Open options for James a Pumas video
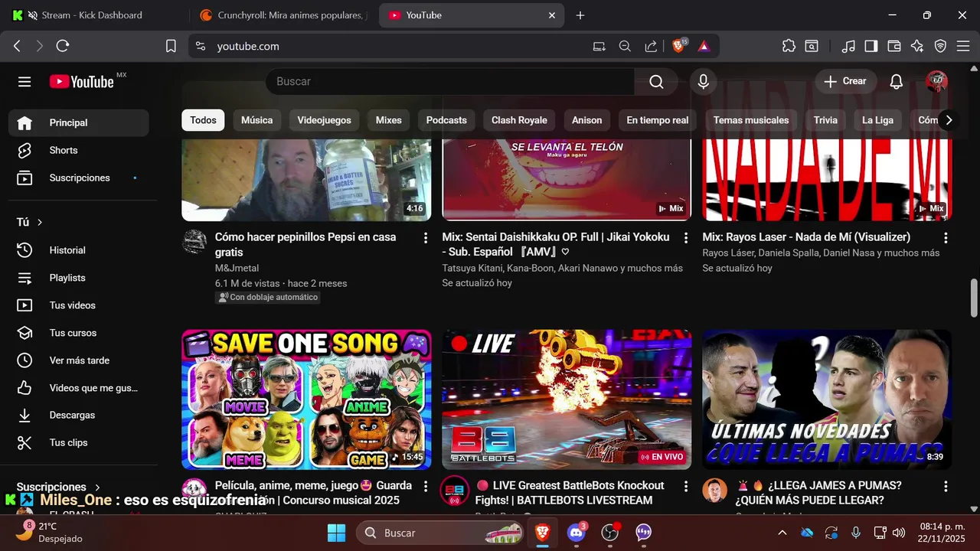 [x=946, y=487]
